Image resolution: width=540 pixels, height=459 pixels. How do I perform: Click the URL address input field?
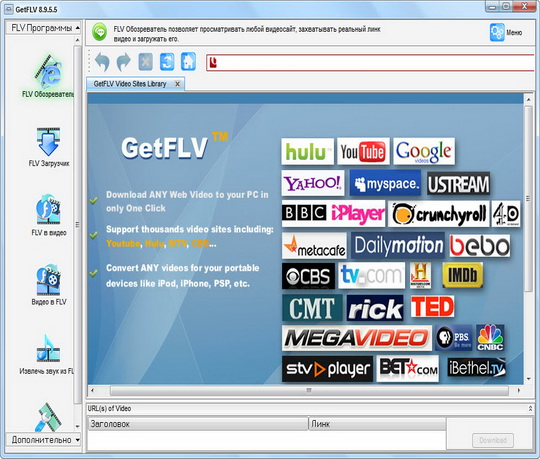pos(370,63)
